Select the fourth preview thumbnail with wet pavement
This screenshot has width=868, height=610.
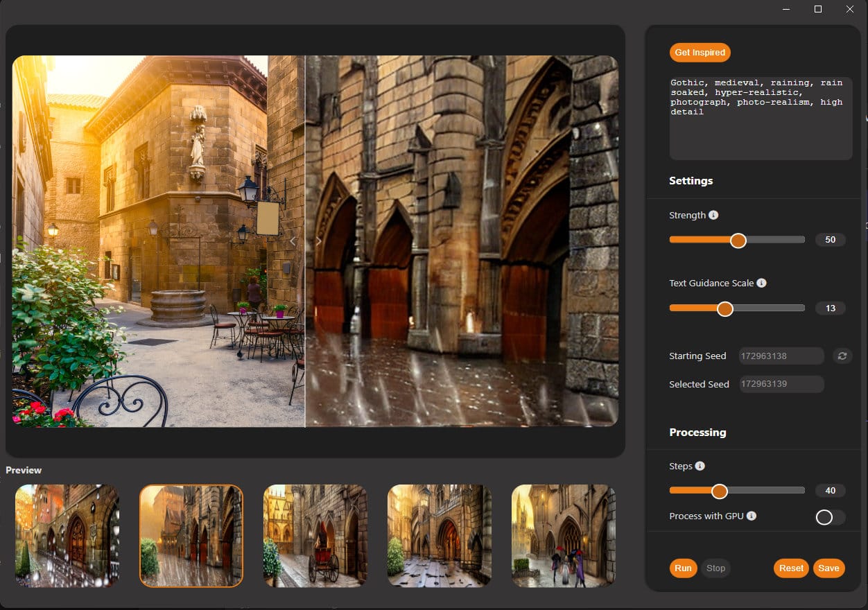pos(440,536)
